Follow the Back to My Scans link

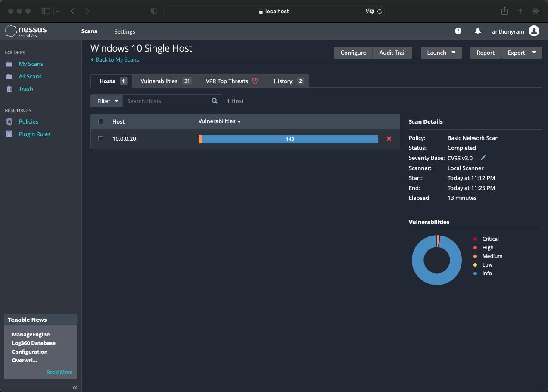tap(115, 59)
